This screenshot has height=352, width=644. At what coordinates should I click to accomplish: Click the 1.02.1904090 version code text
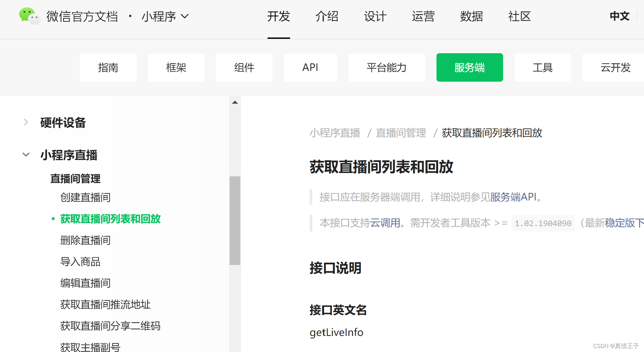point(543,223)
